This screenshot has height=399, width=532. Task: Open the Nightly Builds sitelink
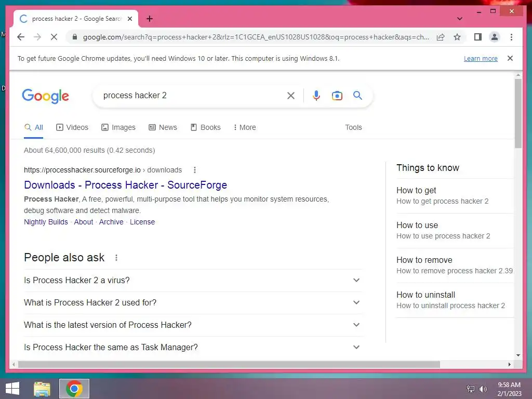click(46, 222)
